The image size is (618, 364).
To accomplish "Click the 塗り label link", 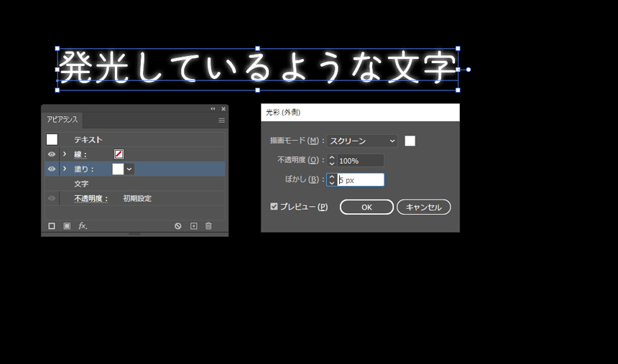I will [x=84, y=169].
